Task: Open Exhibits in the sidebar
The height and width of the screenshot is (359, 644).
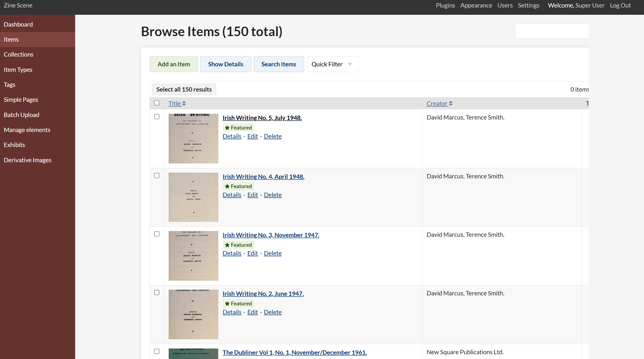Action: click(37, 145)
